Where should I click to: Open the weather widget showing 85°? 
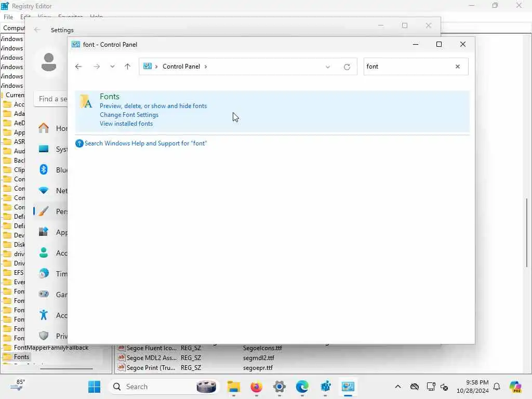coord(18,386)
